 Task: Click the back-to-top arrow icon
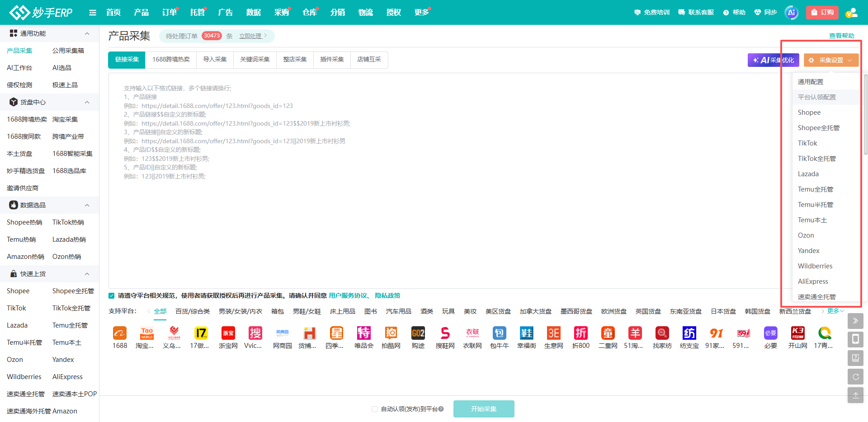click(x=855, y=395)
